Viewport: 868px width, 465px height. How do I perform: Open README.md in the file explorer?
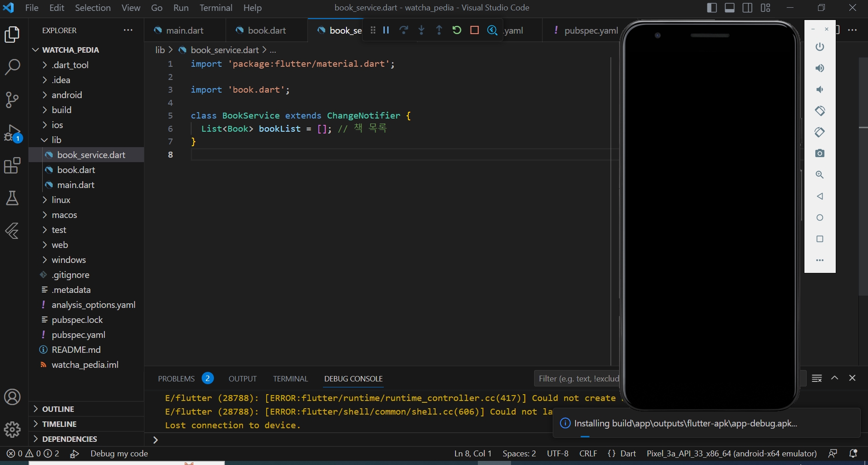pos(86,350)
